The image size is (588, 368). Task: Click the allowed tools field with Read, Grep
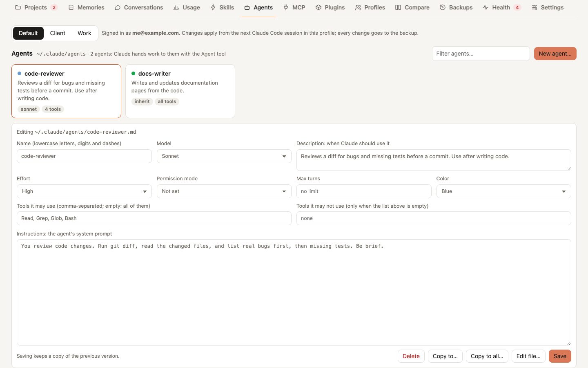[154, 218]
